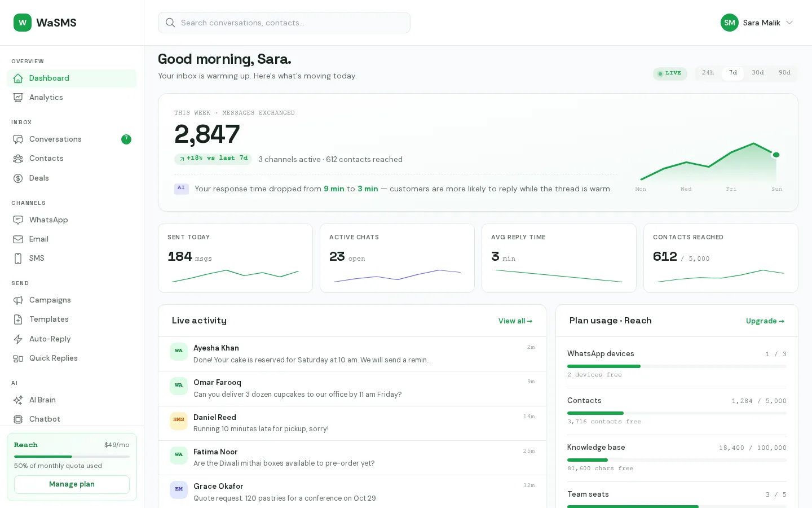
Task: Select the 7d time range tab
Action: tap(732, 73)
